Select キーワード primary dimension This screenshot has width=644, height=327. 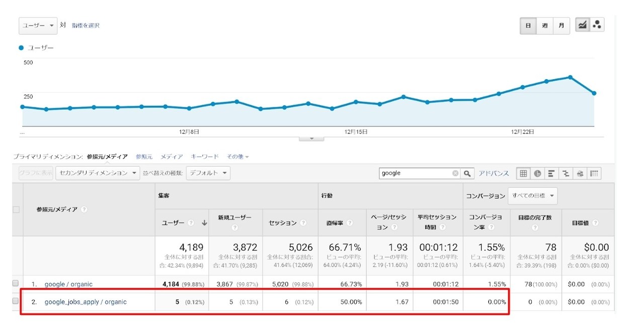205,157
